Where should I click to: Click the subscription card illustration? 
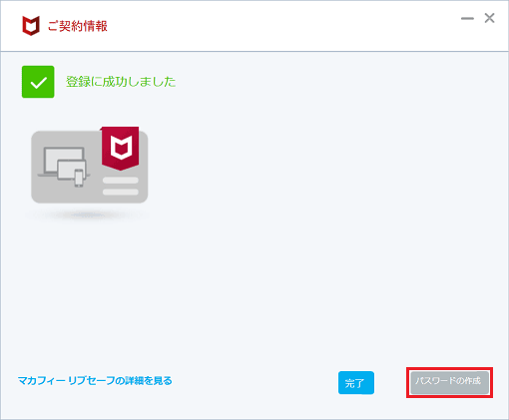[x=90, y=166]
